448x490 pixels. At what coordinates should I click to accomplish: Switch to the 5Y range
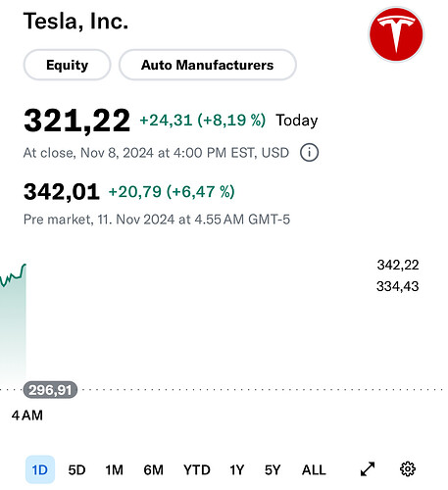pos(273,470)
